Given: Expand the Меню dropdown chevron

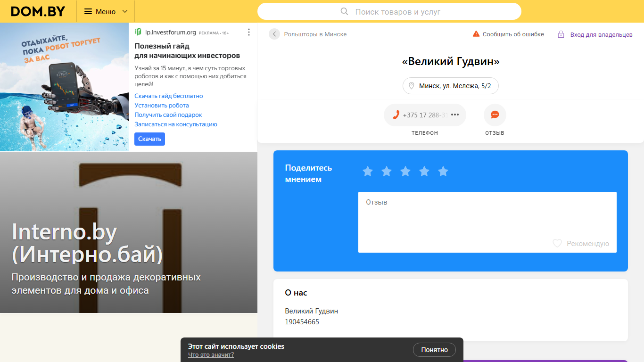Looking at the screenshot, I should point(125,11).
